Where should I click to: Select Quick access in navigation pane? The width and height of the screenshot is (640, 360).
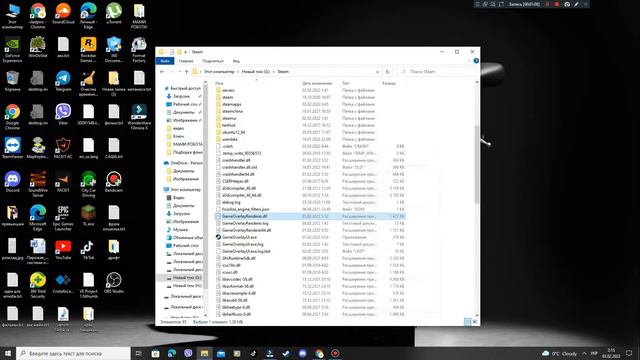point(185,88)
